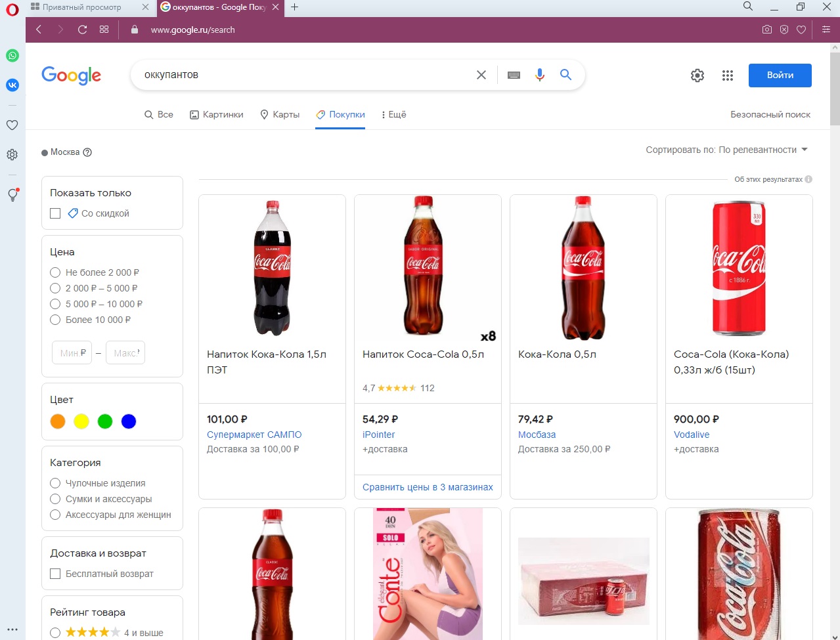Image resolution: width=840 pixels, height=640 pixels.
Task: Click the Google search query box
Action: 305,75
